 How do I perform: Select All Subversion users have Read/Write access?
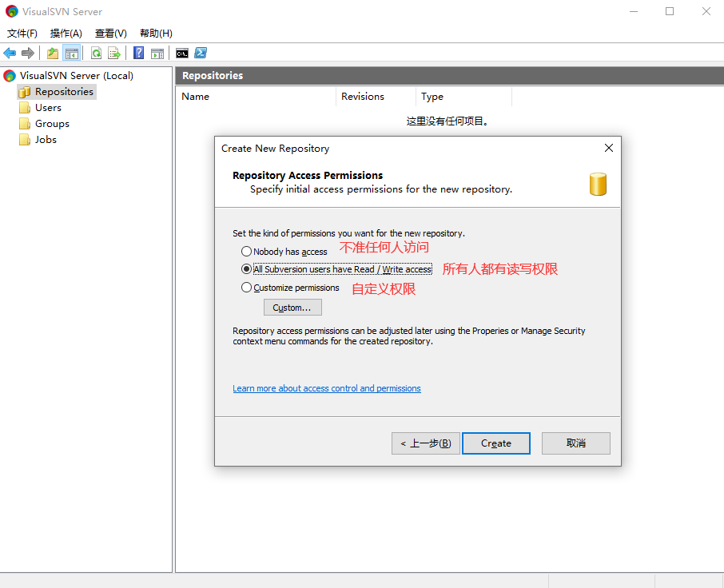(246, 269)
